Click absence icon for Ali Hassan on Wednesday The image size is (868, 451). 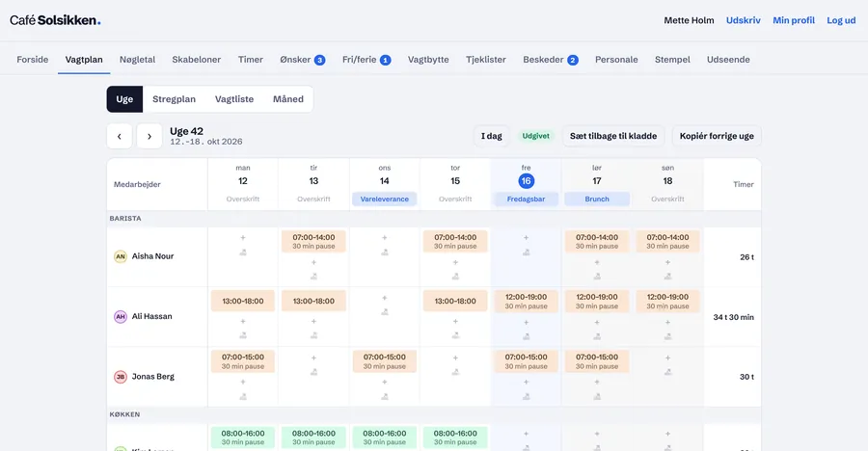tap(384, 312)
